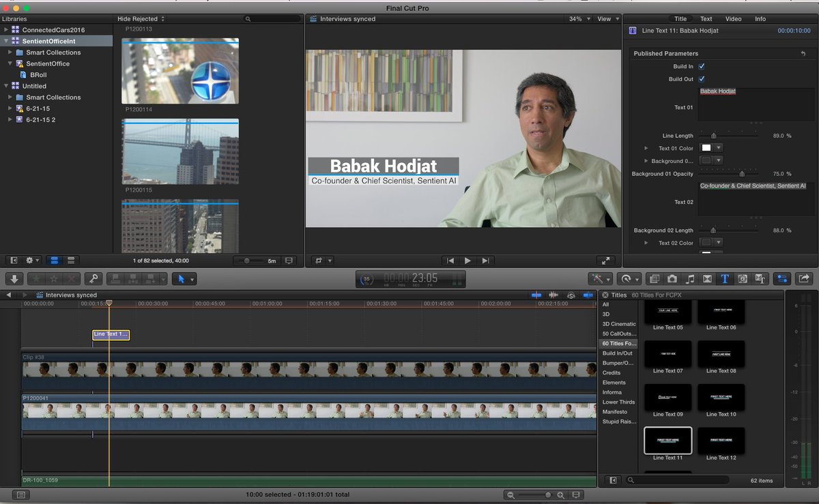819x504 pixels.
Task: Show or hide Libraries sidebar in the media browser footer
Action: pyautogui.click(x=14, y=261)
